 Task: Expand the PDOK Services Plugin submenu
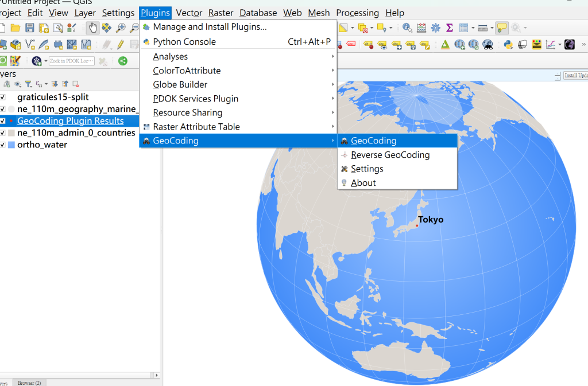(238, 99)
